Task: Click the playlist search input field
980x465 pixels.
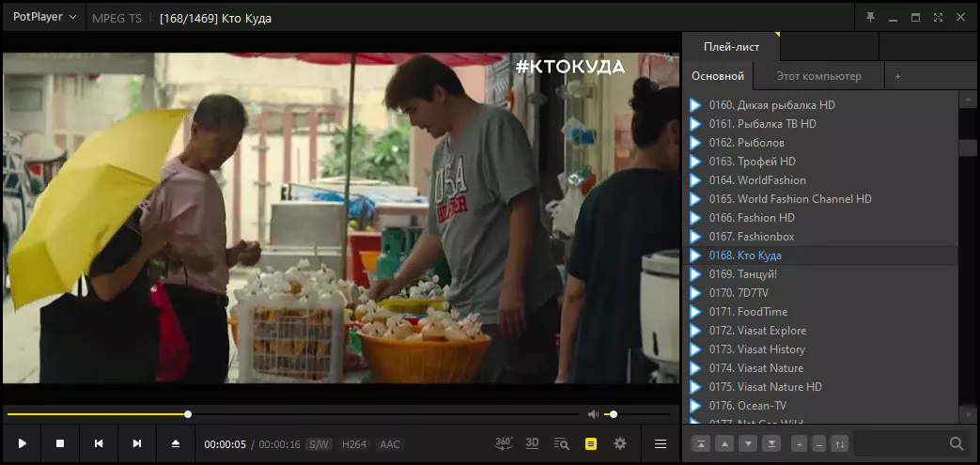Action: pyautogui.click(x=900, y=444)
